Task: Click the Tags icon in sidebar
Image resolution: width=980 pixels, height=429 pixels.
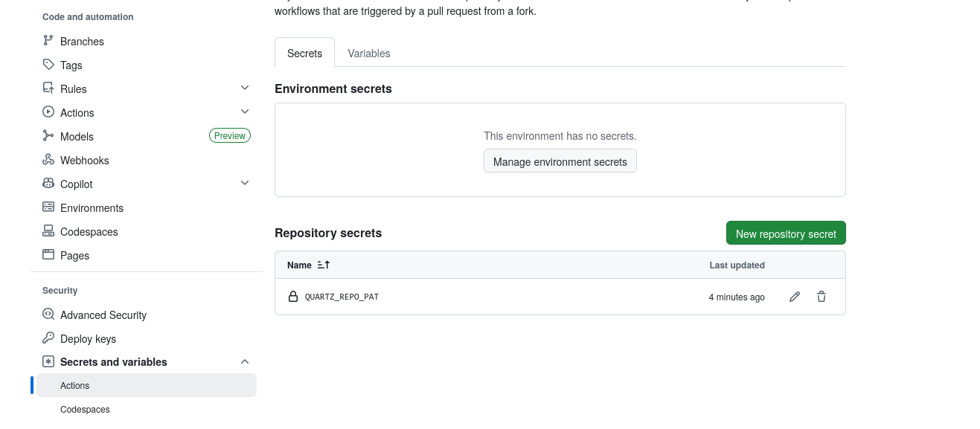Action: (x=48, y=65)
